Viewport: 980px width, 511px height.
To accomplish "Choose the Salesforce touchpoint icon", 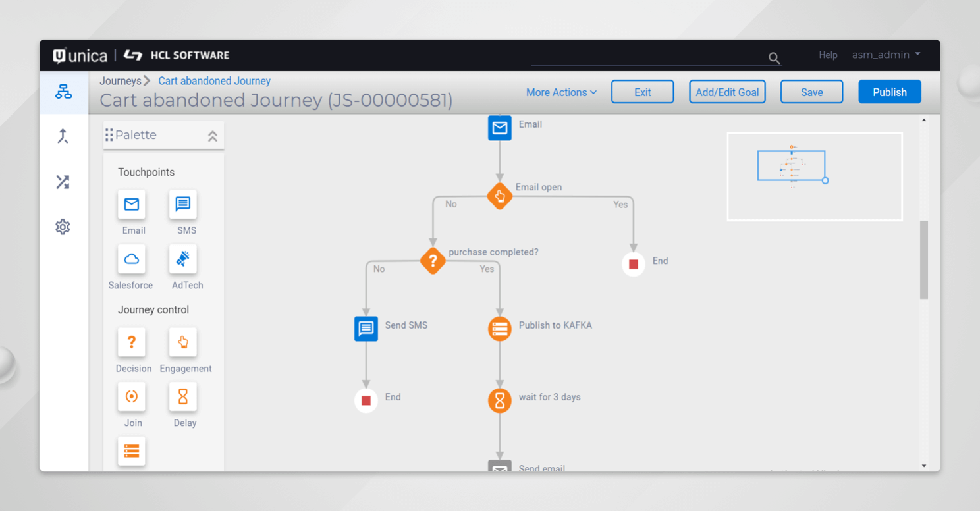I will point(131,259).
